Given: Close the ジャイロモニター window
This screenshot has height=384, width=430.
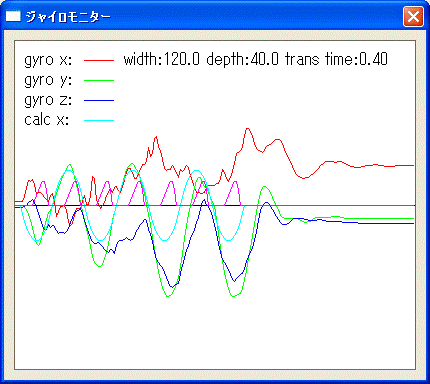Looking at the screenshot, I should click(x=413, y=16).
